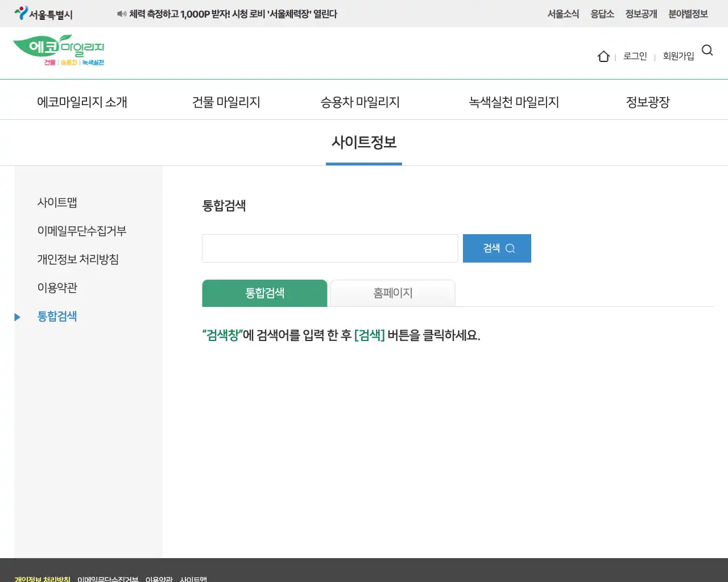This screenshot has height=582, width=728.
Task: Go to 사이트맵 in the sidebar
Action: coord(57,202)
